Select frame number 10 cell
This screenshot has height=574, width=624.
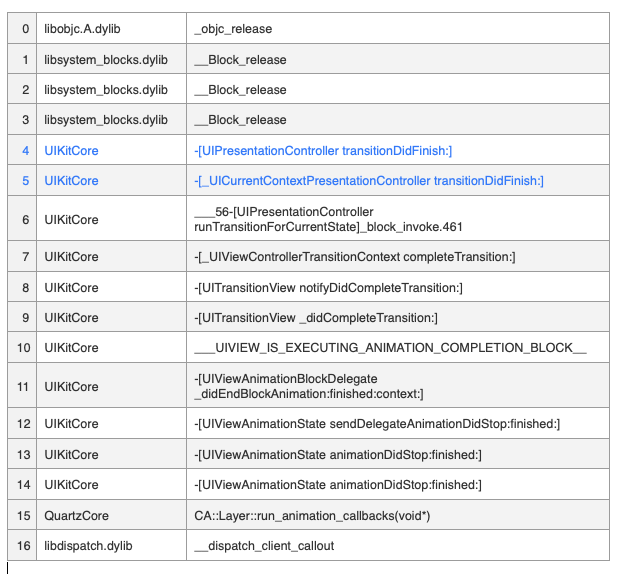[23, 348]
